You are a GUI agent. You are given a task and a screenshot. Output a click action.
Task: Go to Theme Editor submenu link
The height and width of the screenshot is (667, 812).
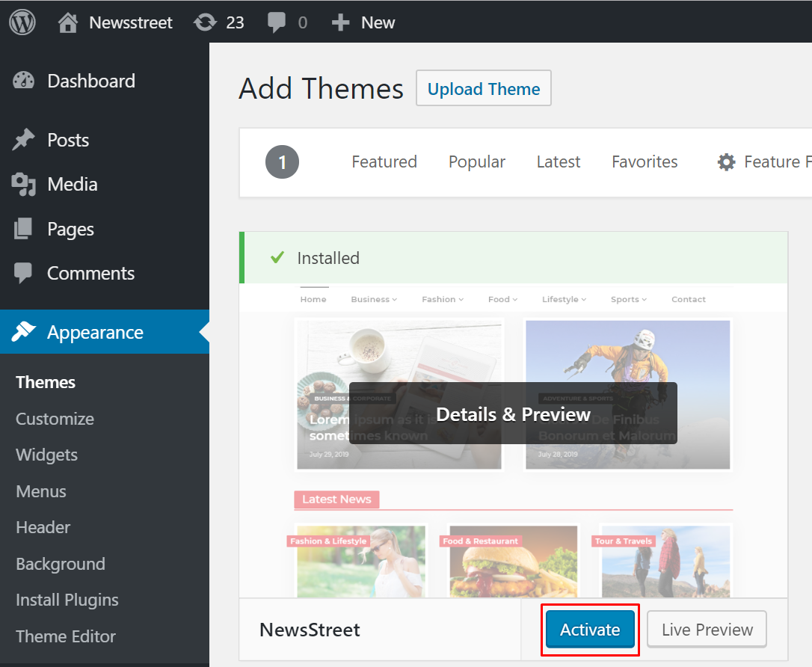pyautogui.click(x=66, y=636)
